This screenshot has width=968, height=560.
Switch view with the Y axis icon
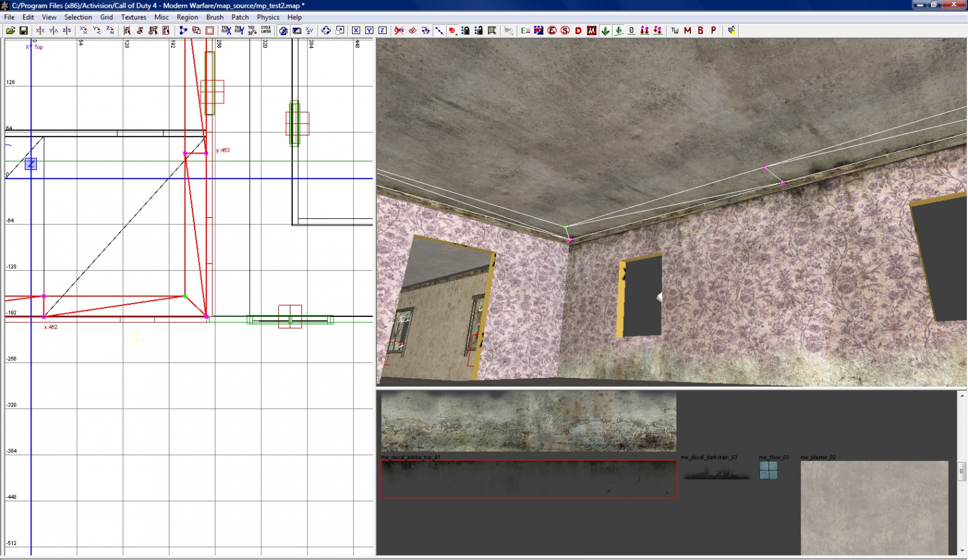(x=369, y=30)
